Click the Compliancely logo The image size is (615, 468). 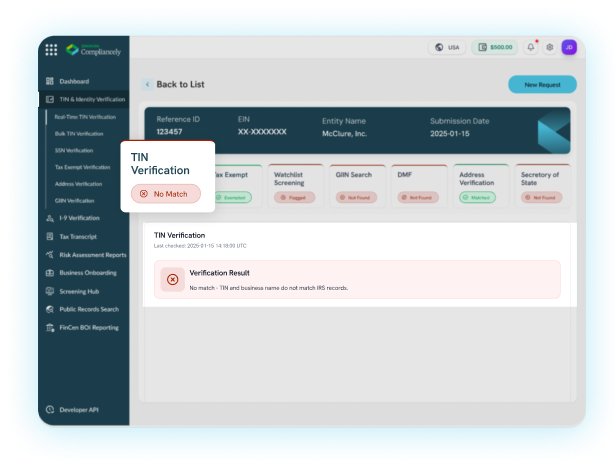tap(93, 49)
